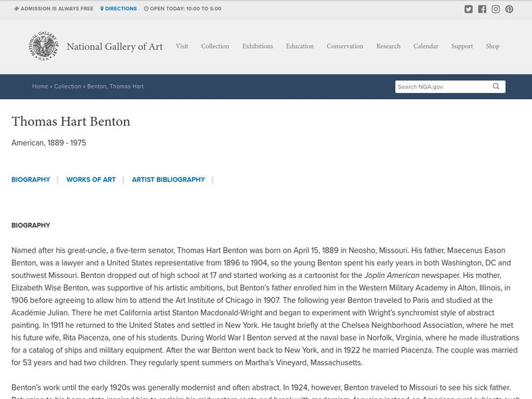
Task: Open the Exhibitions menu
Action: tap(257, 46)
